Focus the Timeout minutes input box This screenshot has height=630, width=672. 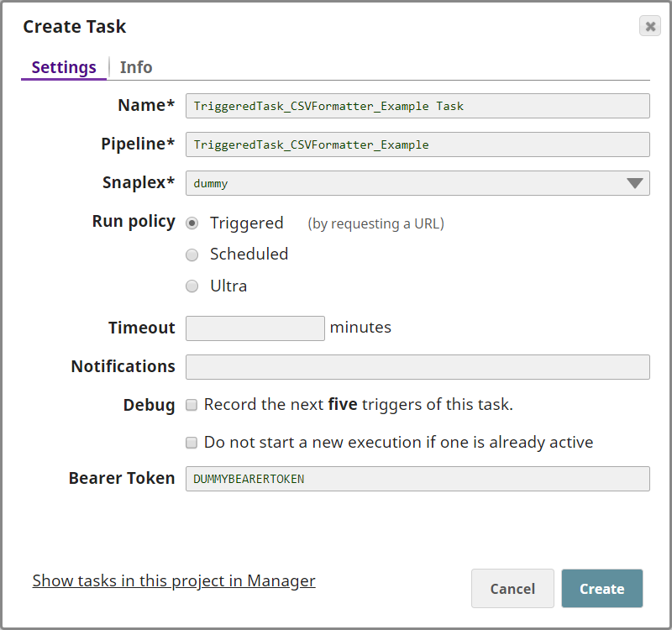click(x=255, y=328)
